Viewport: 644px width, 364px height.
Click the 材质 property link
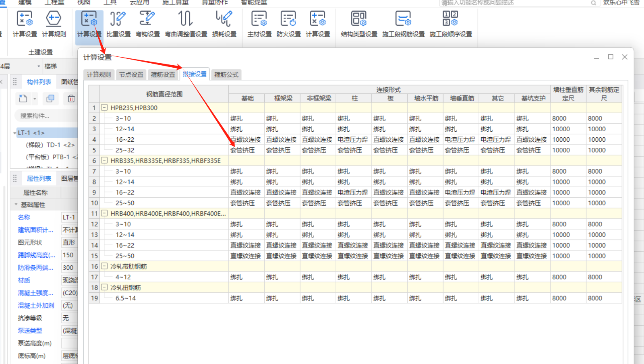(24, 280)
